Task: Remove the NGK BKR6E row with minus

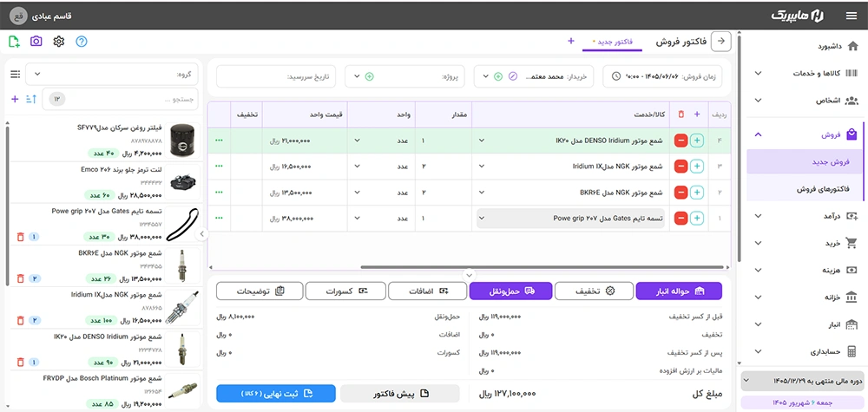Action: 681,192
